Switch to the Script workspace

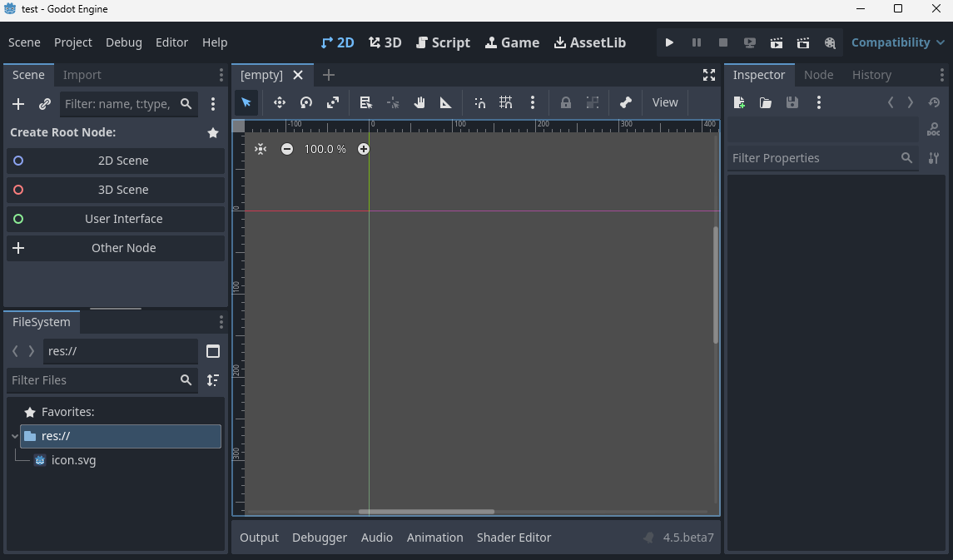pyautogui.click(x=443, y=42)
